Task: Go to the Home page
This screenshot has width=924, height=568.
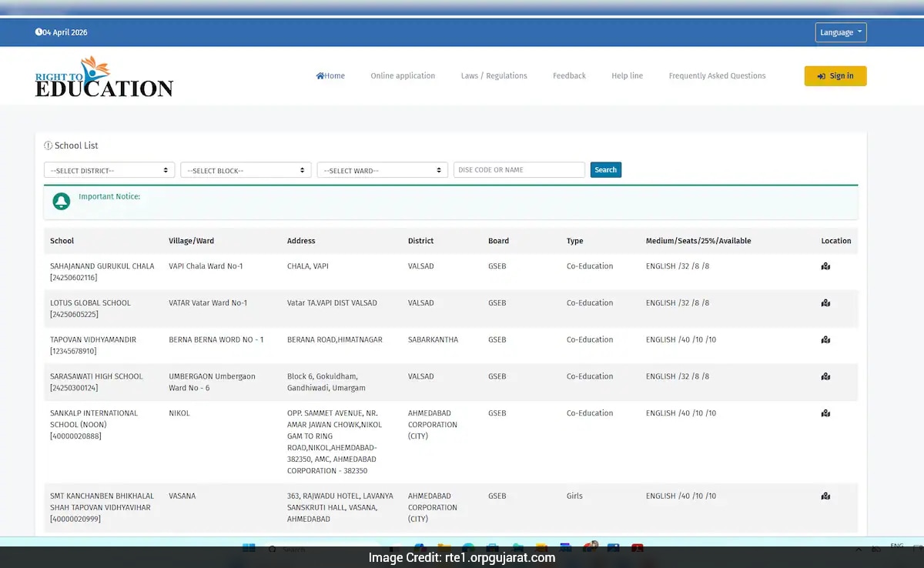Action: coord(330,76)
